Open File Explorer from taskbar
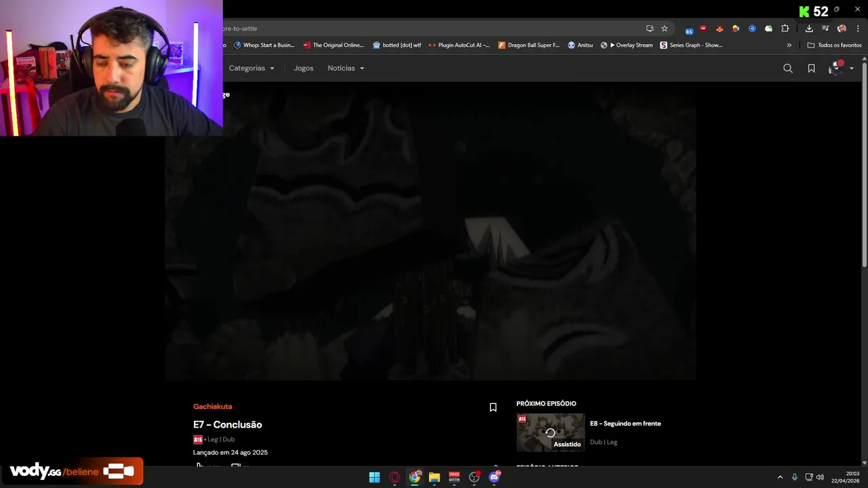Viewport: 868px width, 488px height. pyautogui.click(x=434, y=477)
